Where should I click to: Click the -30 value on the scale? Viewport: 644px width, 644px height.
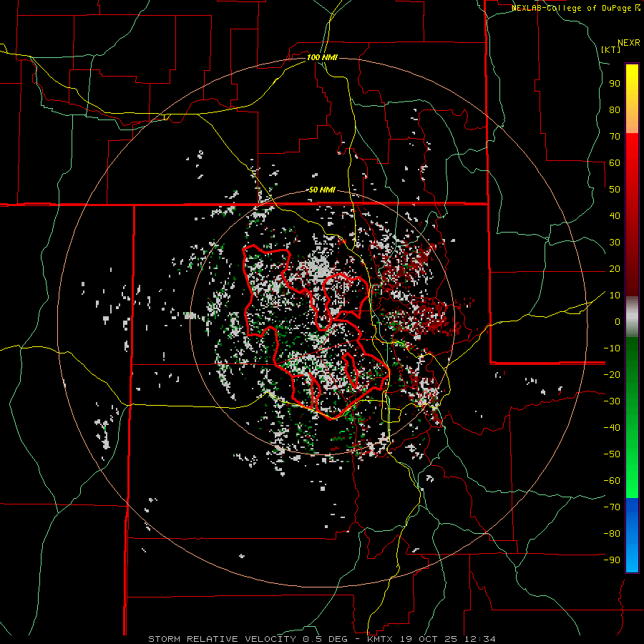612,401
